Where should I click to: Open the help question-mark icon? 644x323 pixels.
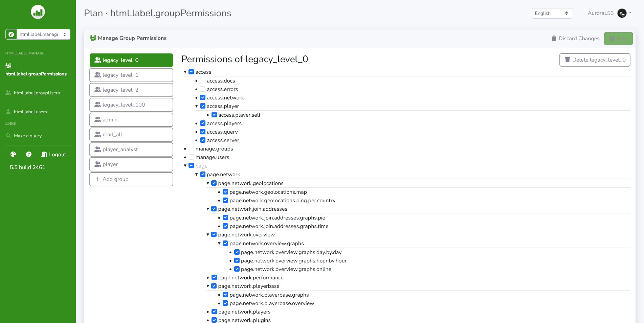pyautogui.click(x=28, y=154)
